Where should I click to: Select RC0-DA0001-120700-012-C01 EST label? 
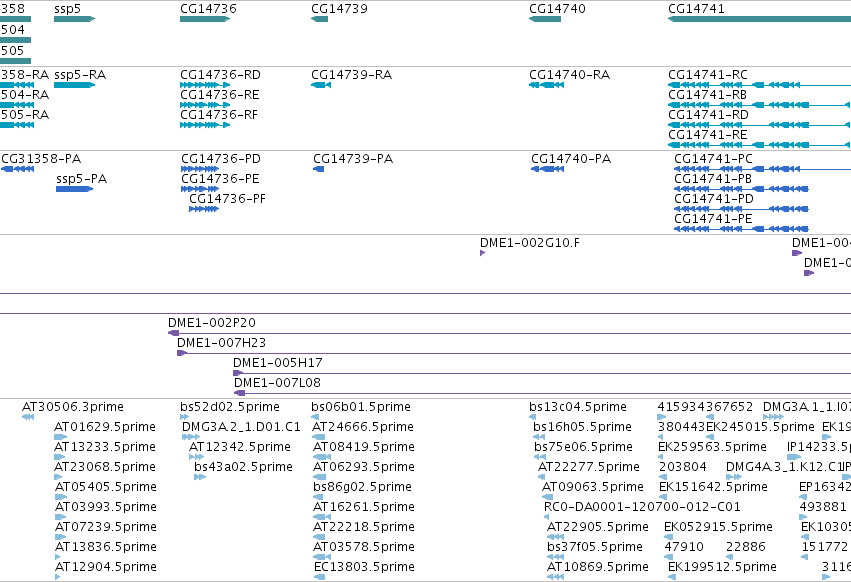click(x=642, y=507)
